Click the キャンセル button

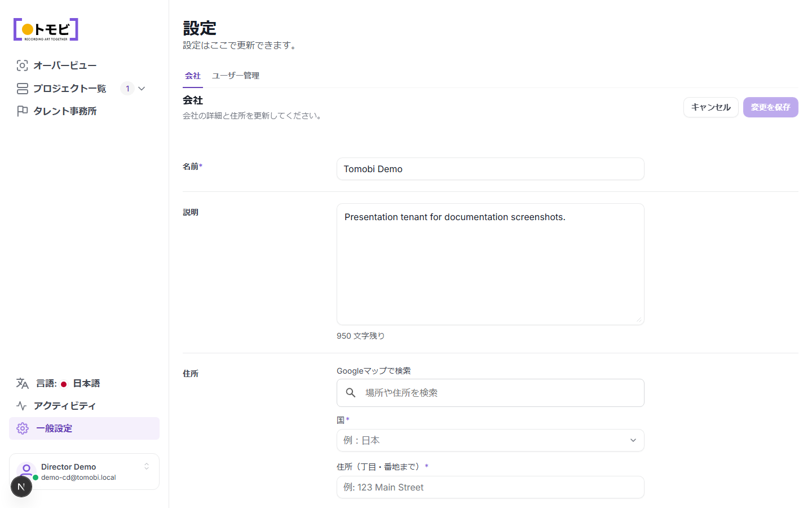(x=711, y=107)
